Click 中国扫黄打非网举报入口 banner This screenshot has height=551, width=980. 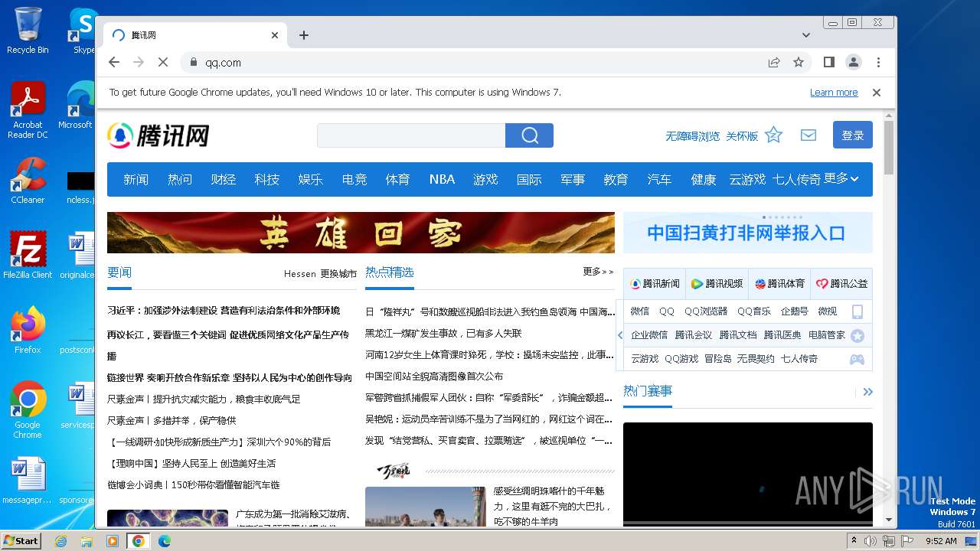(x=747, y=233)
